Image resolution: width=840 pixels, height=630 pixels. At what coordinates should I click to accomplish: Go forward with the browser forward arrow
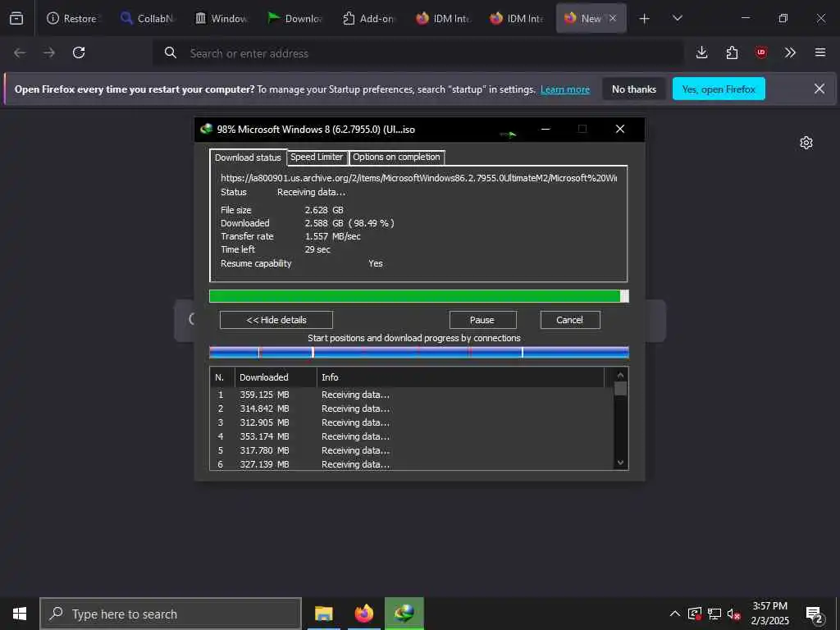click(x=49, y=52)
